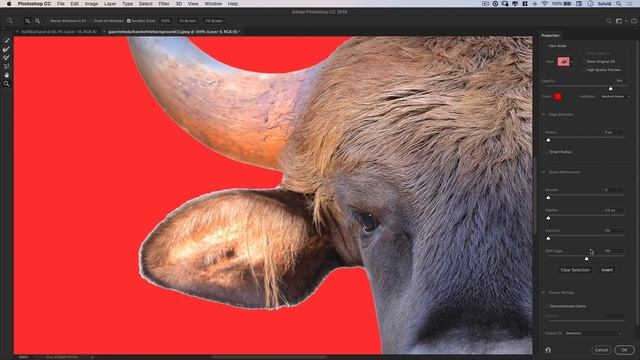Image resolution: width=640 pixels, height=360 pixels.
Task: Click the Opacity percentage field
Action: (x=620, y=81)
